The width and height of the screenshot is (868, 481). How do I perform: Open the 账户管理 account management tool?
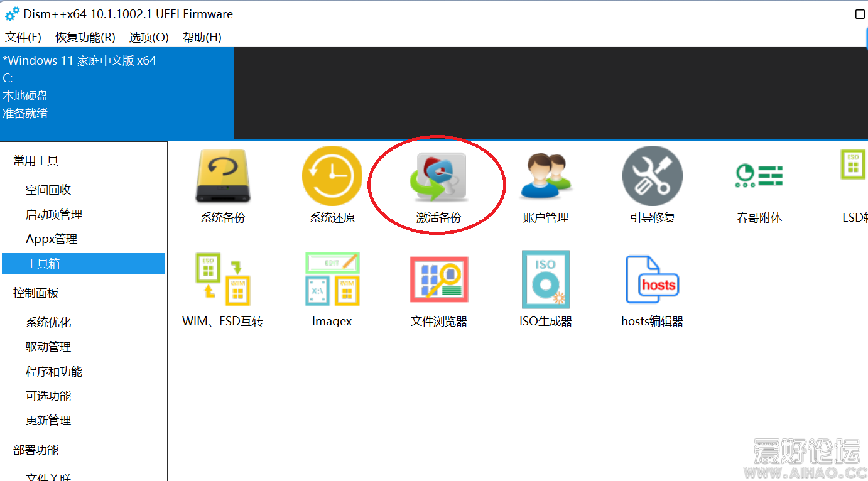point(545,178)
